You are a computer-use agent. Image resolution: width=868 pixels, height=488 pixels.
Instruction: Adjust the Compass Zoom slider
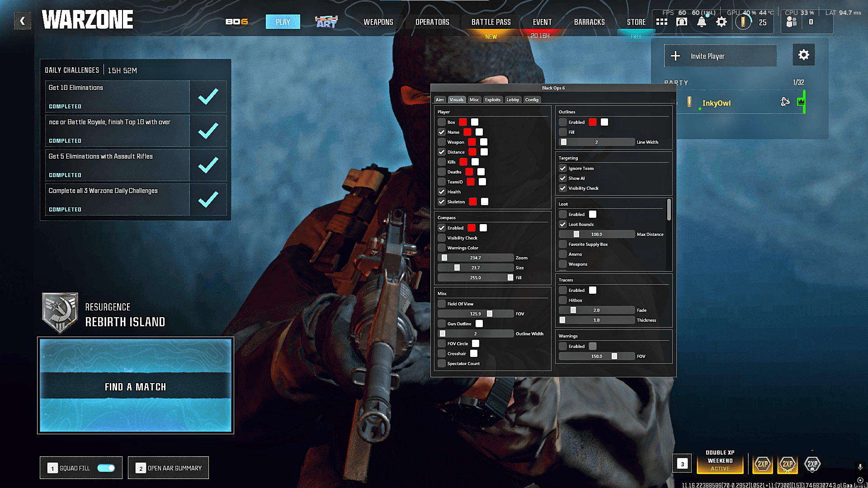(476, 258)
